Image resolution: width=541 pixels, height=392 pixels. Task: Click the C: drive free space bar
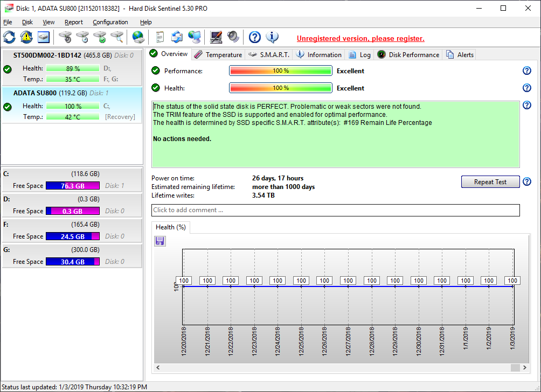(73, 186)
